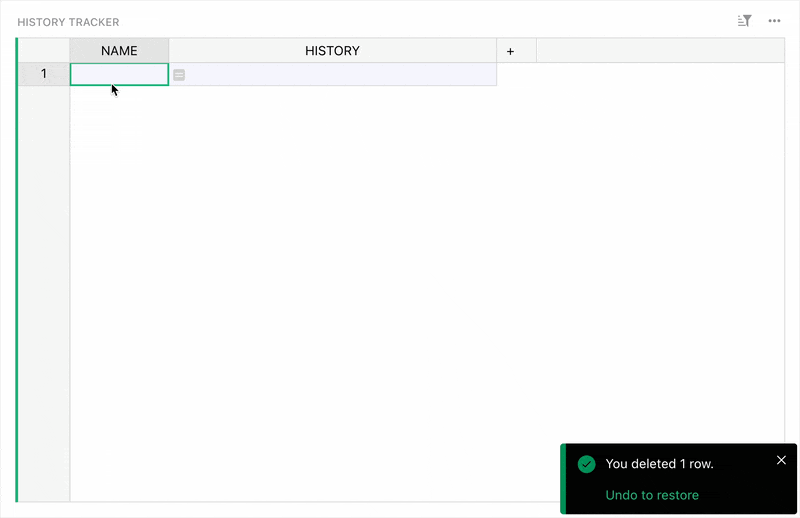Click the HISTORY cell in row 1
This screenshot has height=518, width=800.
coord(340,74)
